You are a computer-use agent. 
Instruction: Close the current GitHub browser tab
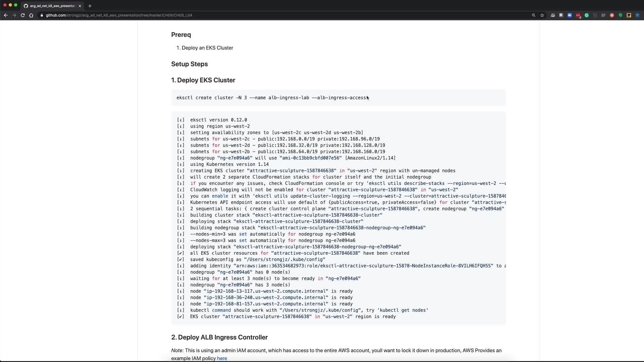[80, 6]
